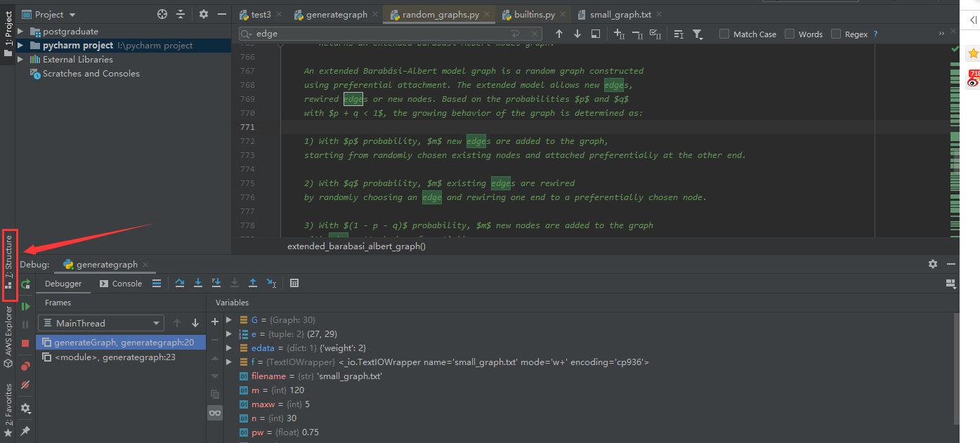Enable the Words search option
Screen dimensions: 980x443
(789, 33)
